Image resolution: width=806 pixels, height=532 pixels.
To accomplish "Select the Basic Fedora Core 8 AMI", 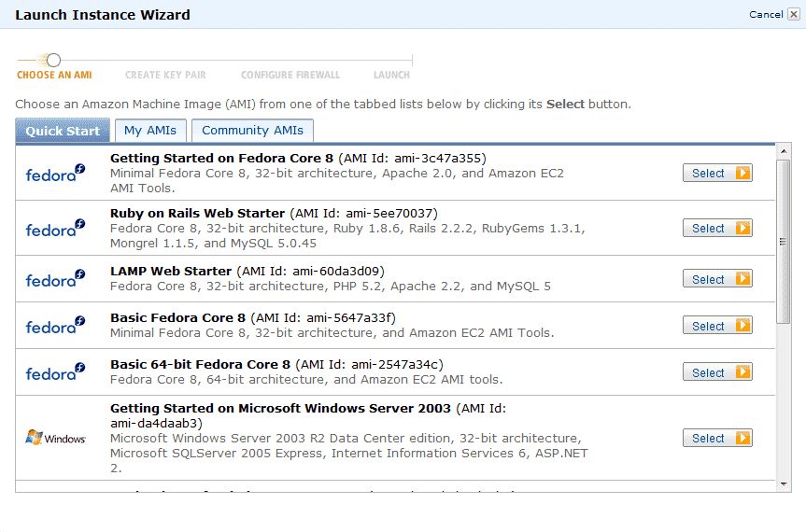I will (x=717, y=326).
